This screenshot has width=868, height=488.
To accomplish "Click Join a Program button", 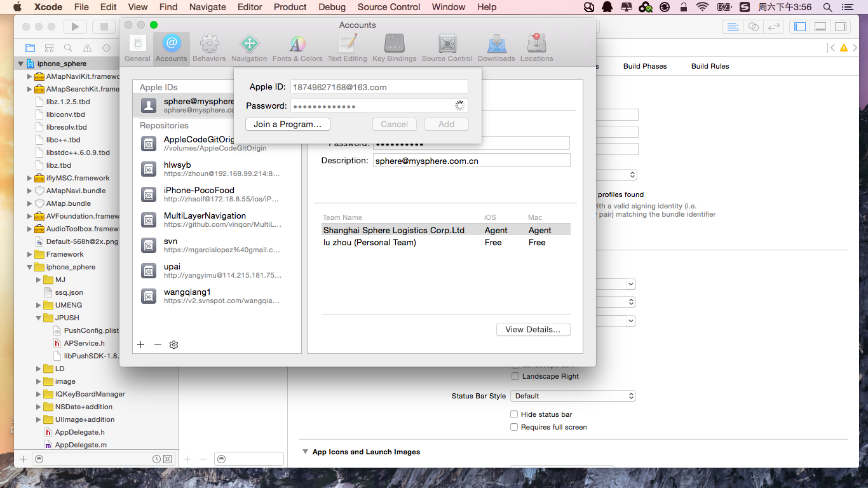I will (x=288, y=124).
